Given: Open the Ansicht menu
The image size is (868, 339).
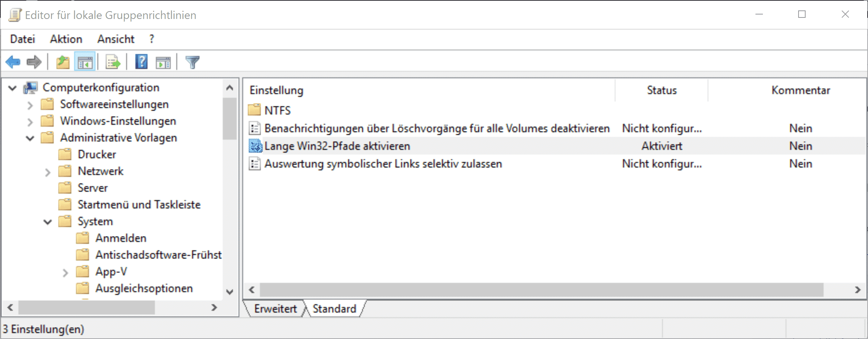Looking at the screenshot, I should [x=116, y=39].
